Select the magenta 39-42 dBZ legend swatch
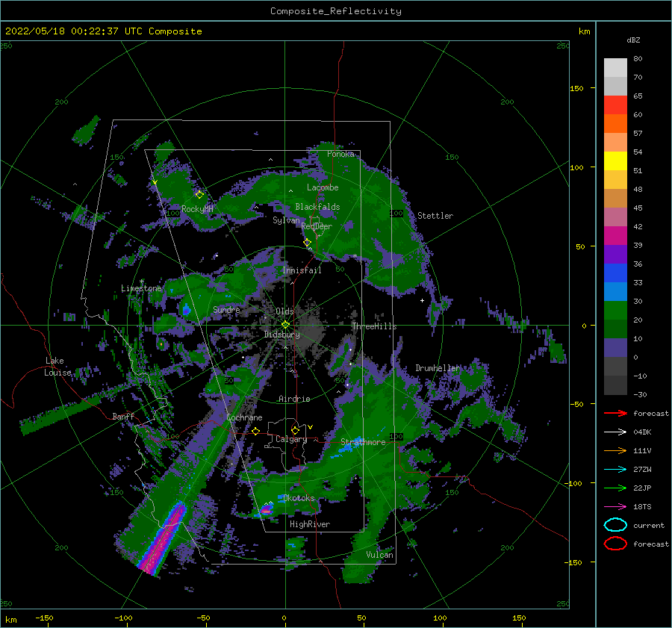The image size is (672, 628). [x=615, y=236]
